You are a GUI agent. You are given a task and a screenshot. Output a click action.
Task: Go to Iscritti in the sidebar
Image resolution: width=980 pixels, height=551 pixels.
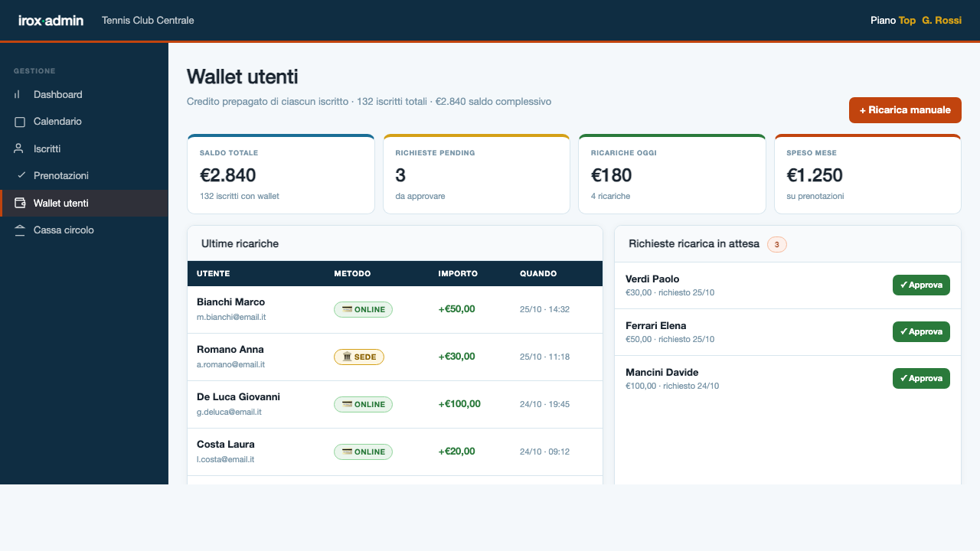(x=84, y=148)
